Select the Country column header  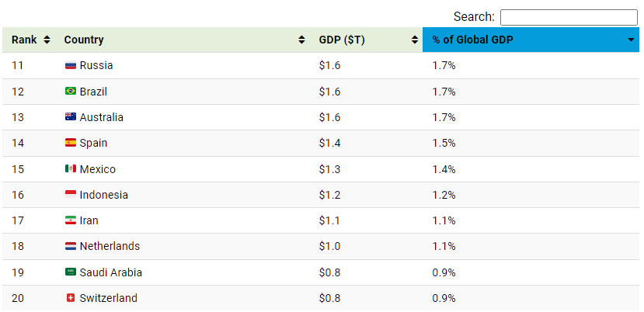(x=84, y=40)
